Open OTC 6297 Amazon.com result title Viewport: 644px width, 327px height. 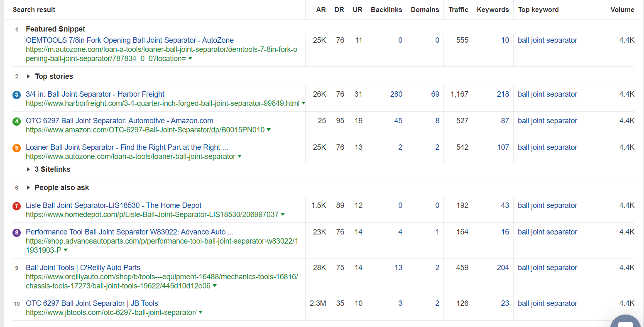[x=120, y=121]
